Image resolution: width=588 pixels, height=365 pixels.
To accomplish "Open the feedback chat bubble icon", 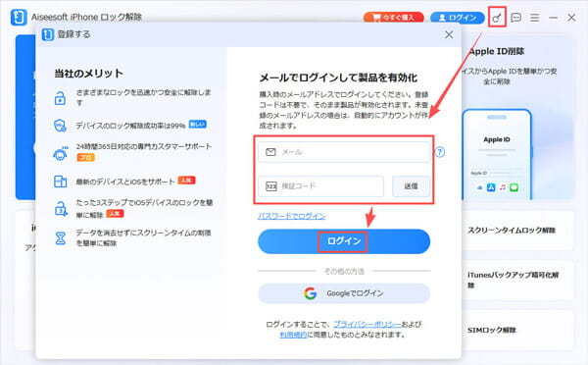I will coord(516,18).
